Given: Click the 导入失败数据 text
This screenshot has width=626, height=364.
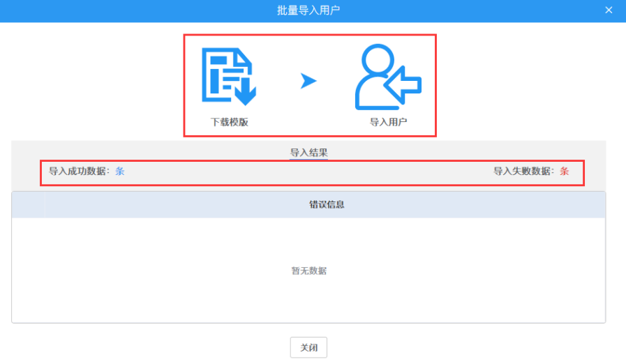Looking at the screenshot, I should click(x=524, y=172).
